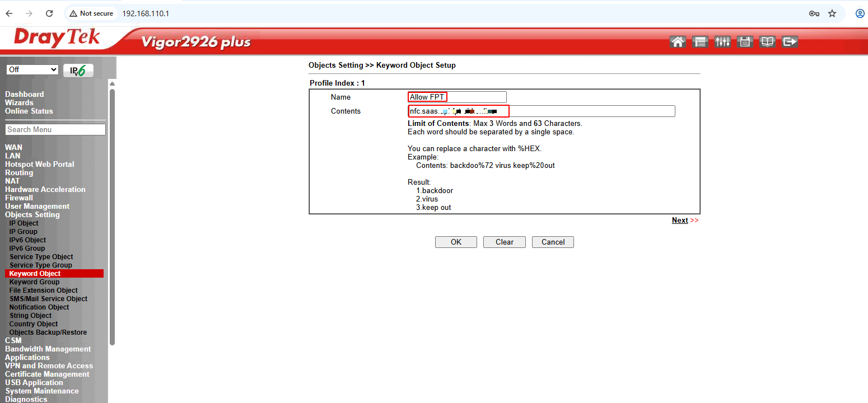868x403 pixels.
Task: Open SMS/Mail Service Object item
Action: tap(48, 299)
